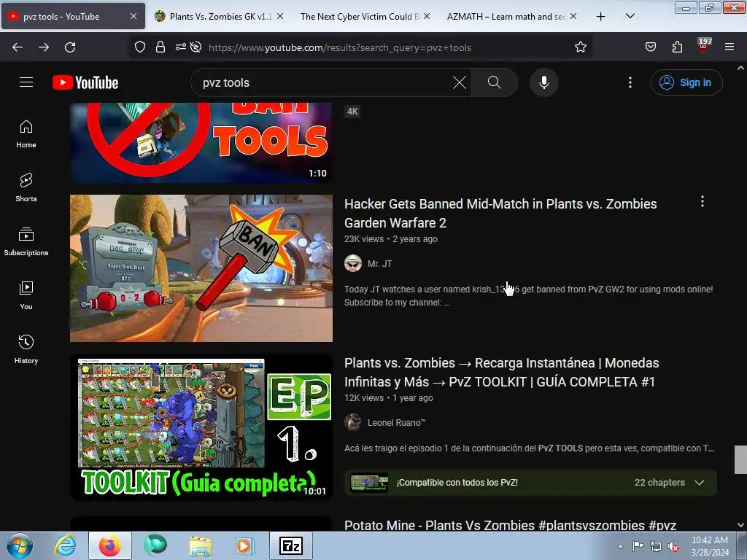Click the BAN TOOLS 1:10 thumbnail
747x560 pixels.
pyautogui.click(x=201, y=142)
